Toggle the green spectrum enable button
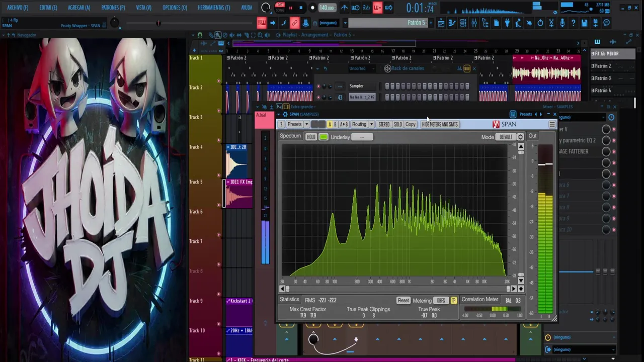The image size is (644, 362). 324,137
